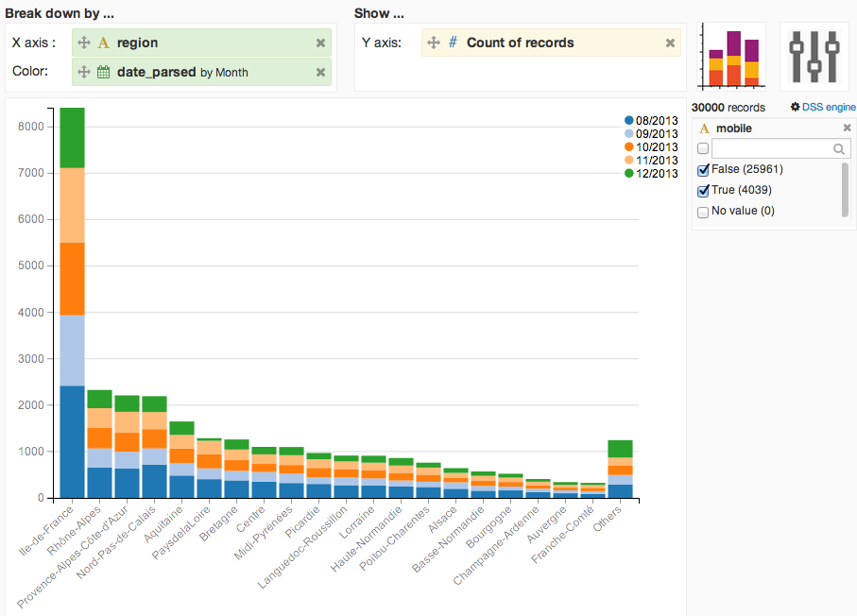Screen dimensions: 857x616
Task: Toggle select-all checkbox in mobile filter
Action: tap(703, 148)
